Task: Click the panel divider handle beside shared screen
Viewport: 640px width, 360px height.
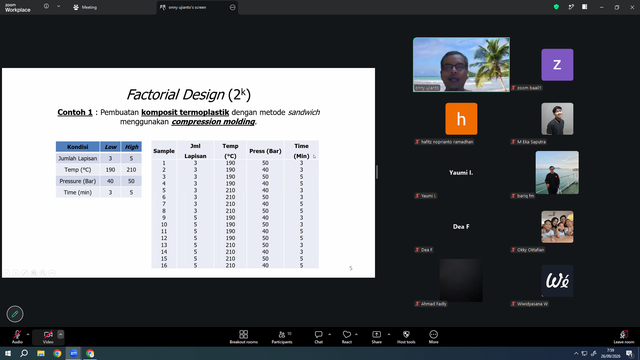Action: [377, 172]
